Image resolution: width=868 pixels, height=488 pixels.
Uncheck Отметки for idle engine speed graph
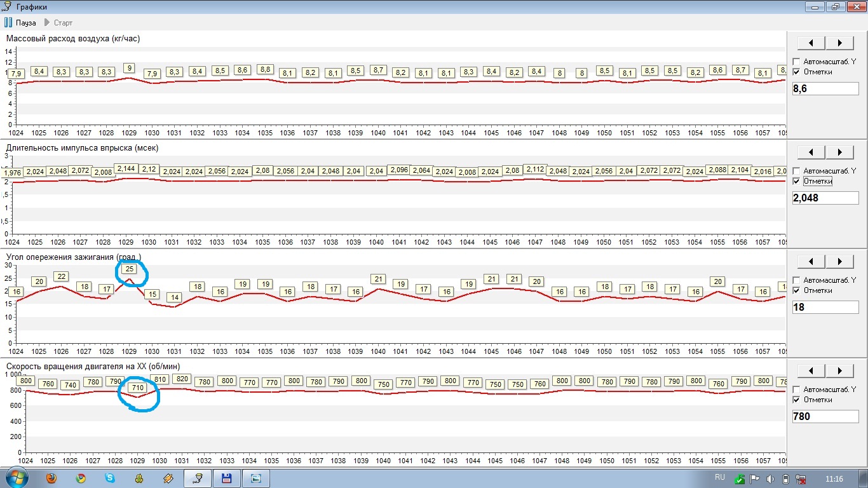(796, 400)
